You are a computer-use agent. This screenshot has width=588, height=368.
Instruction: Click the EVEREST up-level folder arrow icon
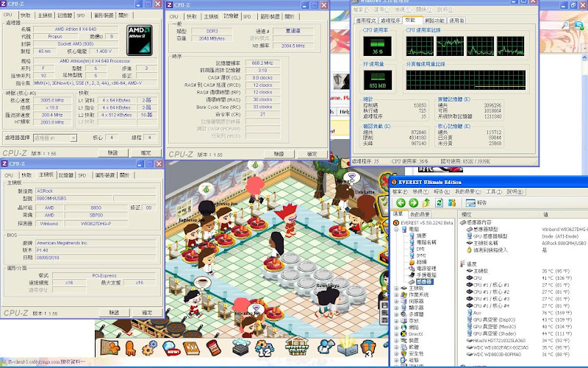pos(426,203)
